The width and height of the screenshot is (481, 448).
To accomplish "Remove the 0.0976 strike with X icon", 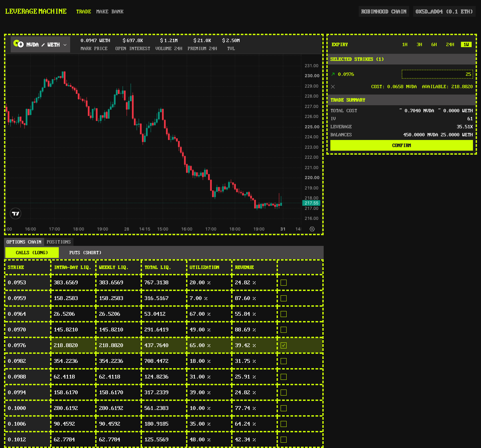I will [x=333, y=87].
